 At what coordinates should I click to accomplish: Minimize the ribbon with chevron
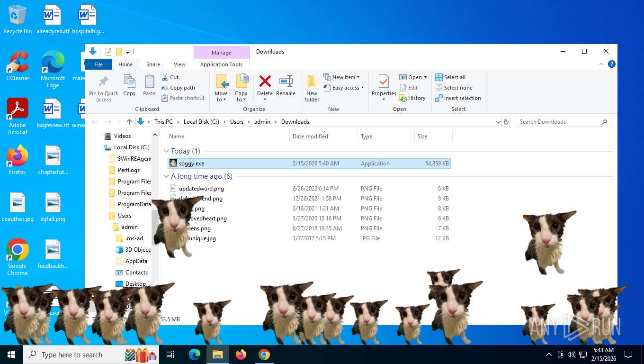point(602,64)
